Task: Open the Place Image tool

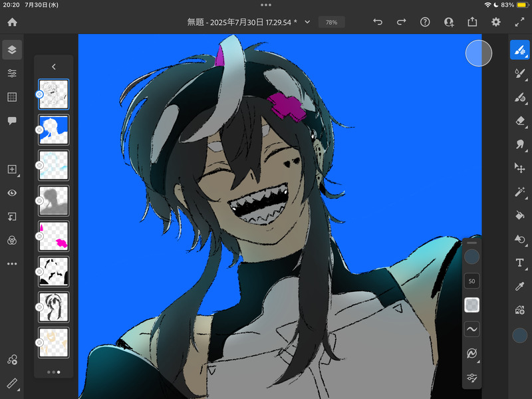Action: (x=520, y=310)
